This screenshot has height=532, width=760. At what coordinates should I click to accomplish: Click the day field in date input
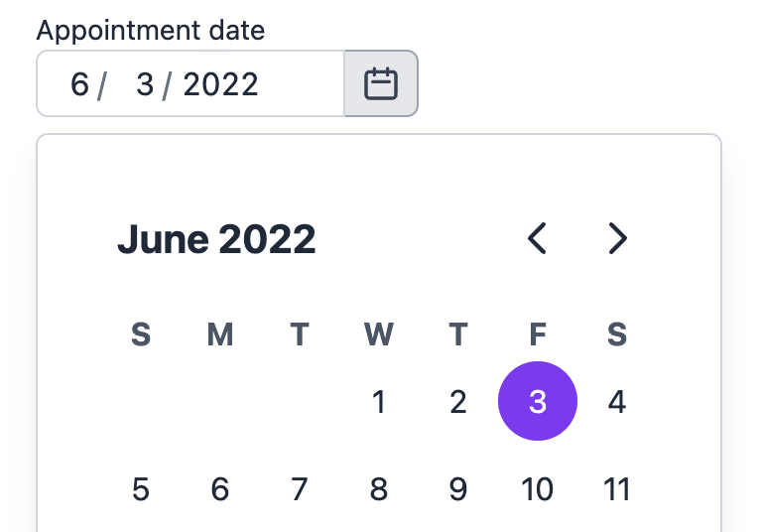[145, 84]
